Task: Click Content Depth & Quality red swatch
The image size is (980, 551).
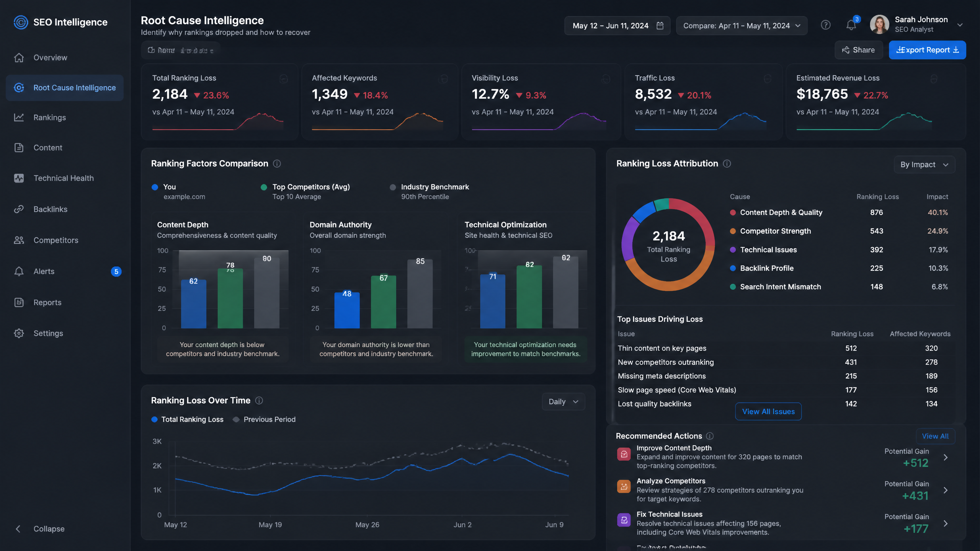Action: coord(733,213)
